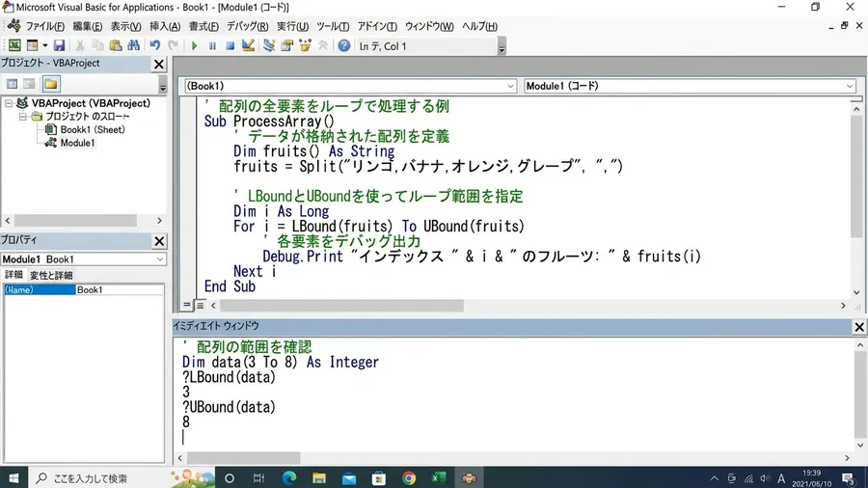
Task: Switch to the 変性と詳細 properties tab
Action: click(51, 275)
